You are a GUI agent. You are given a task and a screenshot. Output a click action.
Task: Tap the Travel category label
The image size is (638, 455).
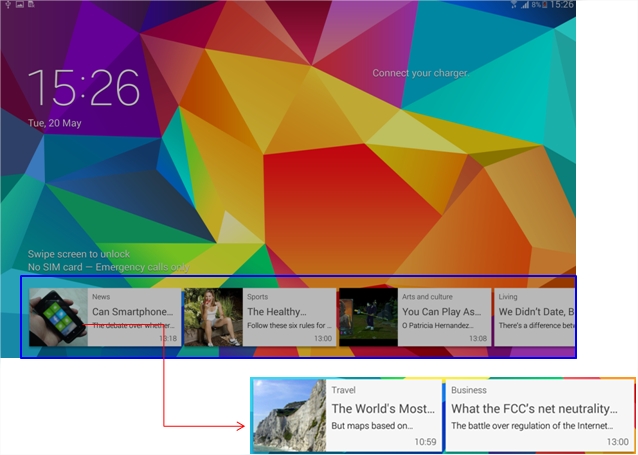(x=343, y=390)
